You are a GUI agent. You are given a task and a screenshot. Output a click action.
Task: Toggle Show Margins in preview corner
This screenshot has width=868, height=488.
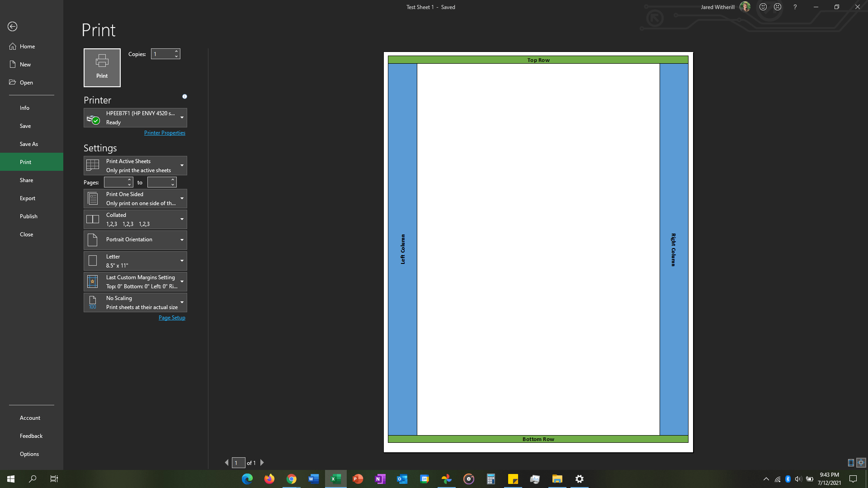point(851,463)
